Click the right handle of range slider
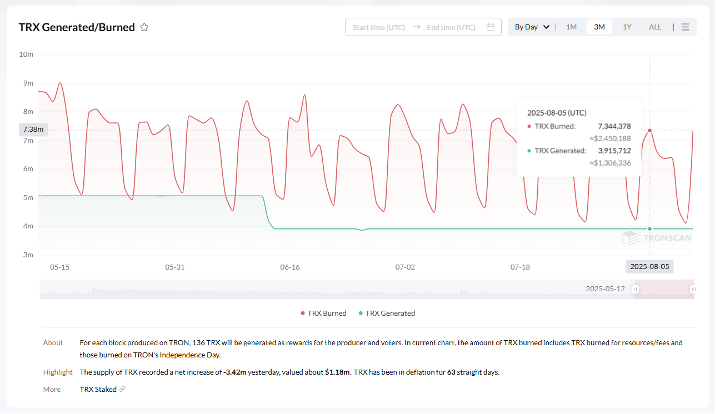Image resolution: width=716 pixels, height=414 pixels. click(693, 289)
